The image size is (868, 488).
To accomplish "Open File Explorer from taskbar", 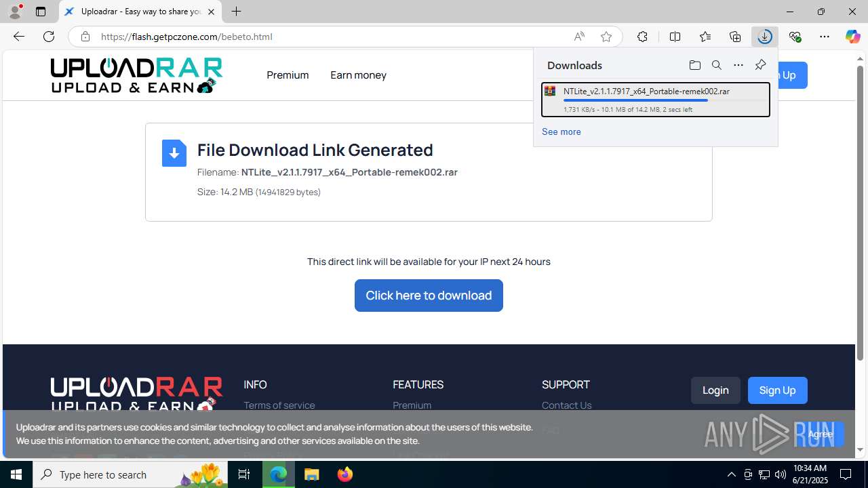I will click(311, 474).
